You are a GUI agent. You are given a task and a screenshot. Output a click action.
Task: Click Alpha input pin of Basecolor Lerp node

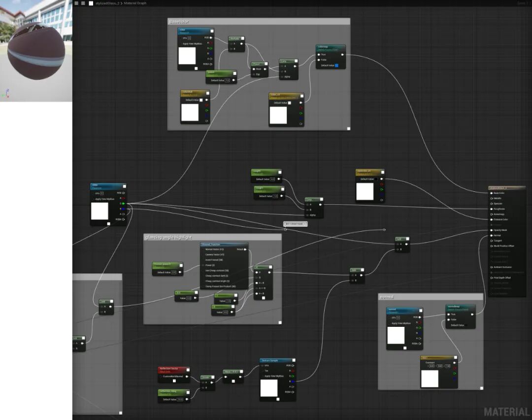tap(282, 77)
